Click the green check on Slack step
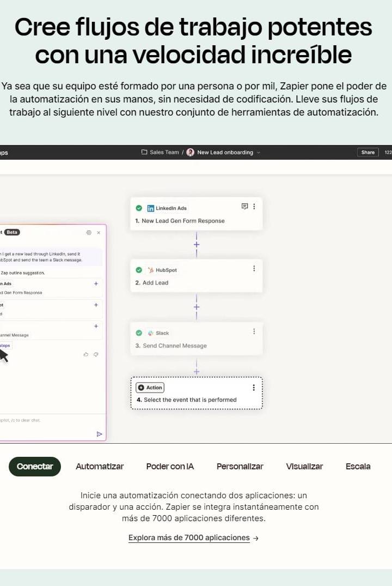This screenshot has width=392, height=586. coord(139,333)
